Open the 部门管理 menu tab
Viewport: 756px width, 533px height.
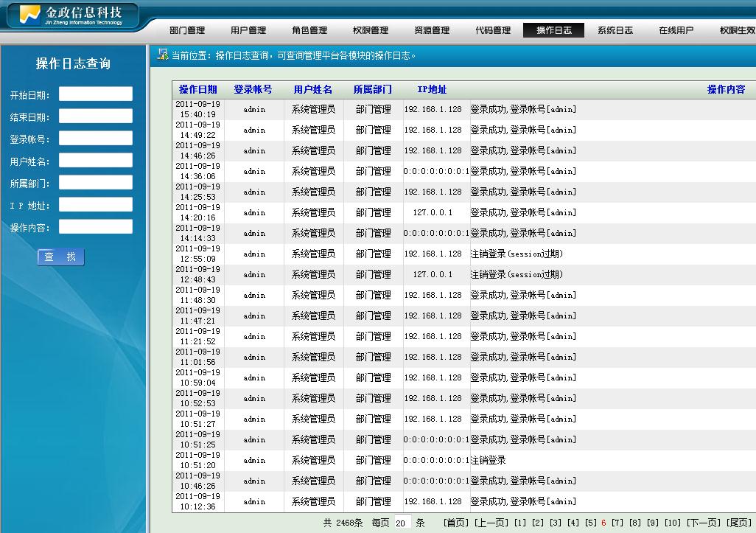point(187,30)
